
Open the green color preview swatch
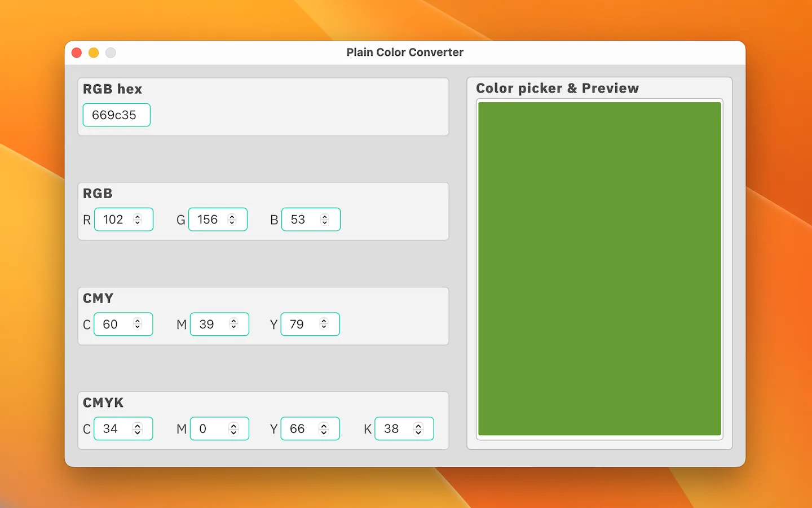[599, 269]
